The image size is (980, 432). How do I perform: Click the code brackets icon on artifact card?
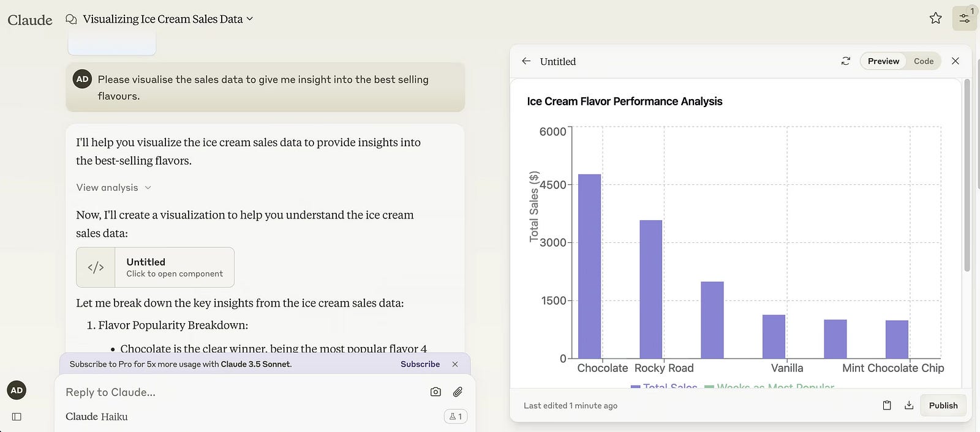(96, 267)
